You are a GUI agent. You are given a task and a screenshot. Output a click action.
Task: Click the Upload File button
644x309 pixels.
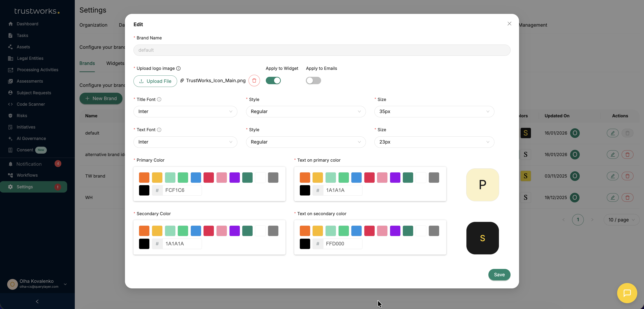coord(155,81)
